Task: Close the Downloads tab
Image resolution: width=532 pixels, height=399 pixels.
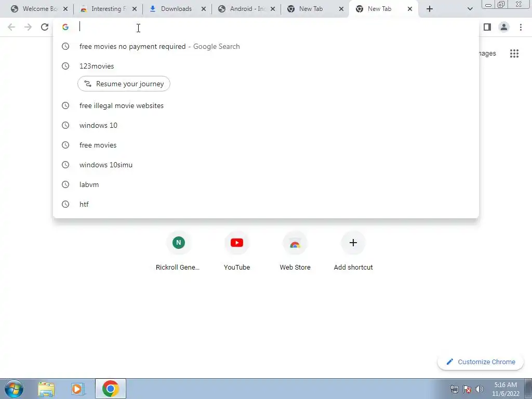Action: (x=203, y=9)
